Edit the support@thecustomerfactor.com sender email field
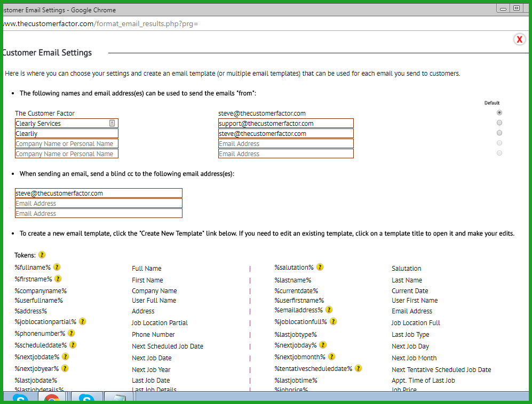The width and height of the screenshot is (532, 404). (x=285, y=123)
